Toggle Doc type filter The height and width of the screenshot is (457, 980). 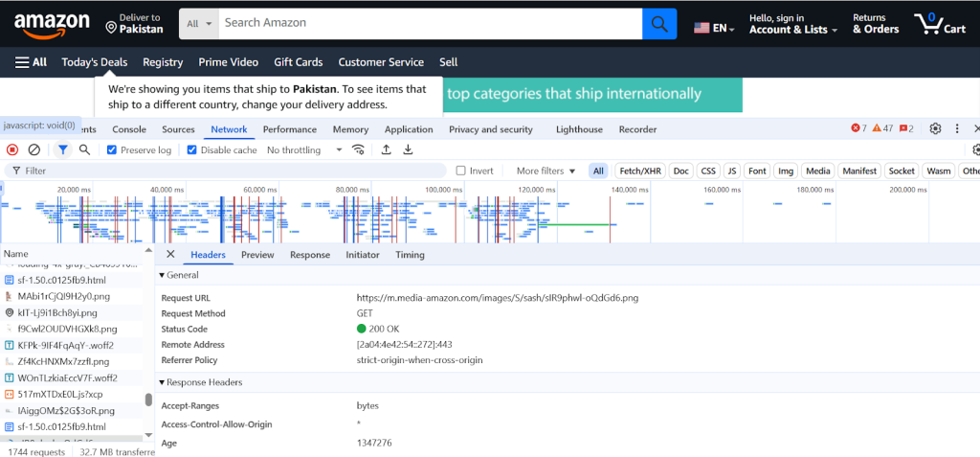click(x=681, y=171)
